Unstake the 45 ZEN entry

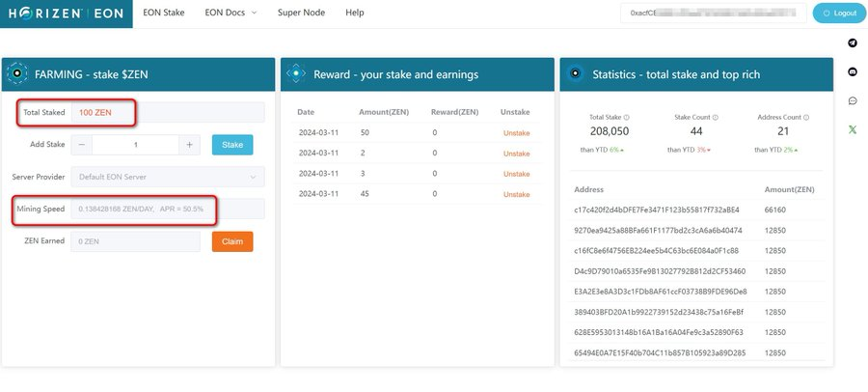(517, 195)
